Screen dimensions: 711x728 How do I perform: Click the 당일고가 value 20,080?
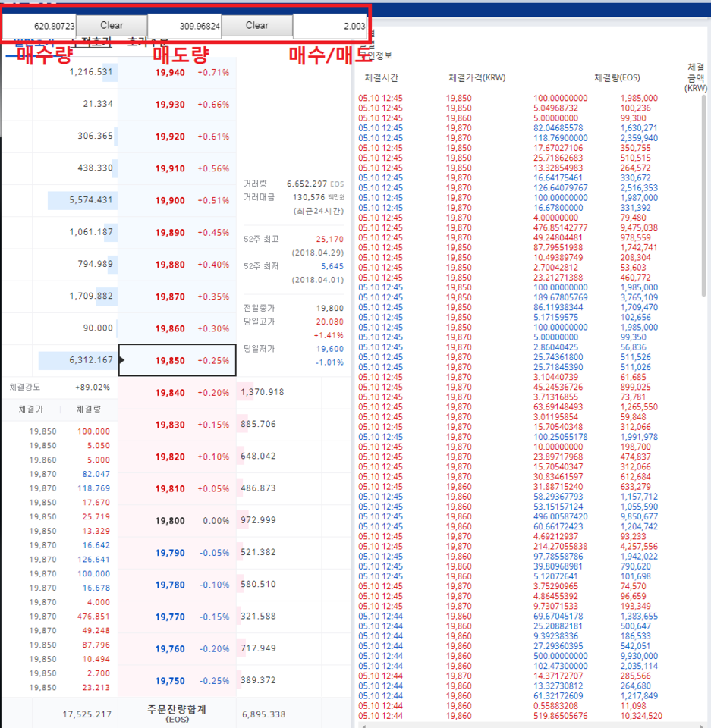point(329,322)
